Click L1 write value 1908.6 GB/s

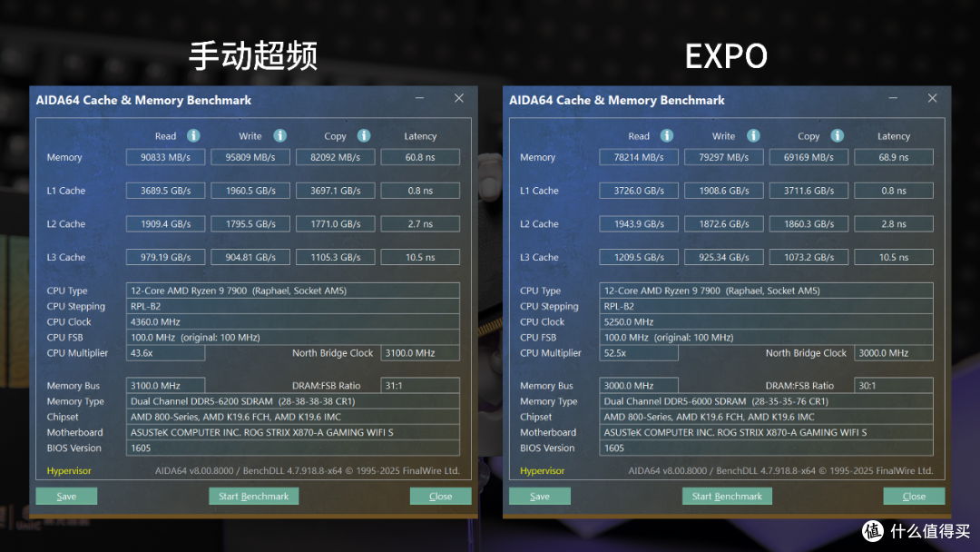[x=724, y=190]
